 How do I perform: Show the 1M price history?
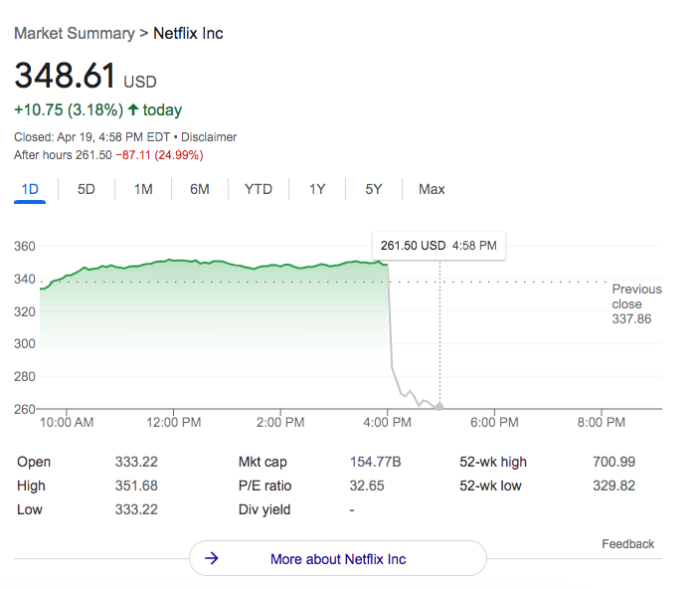(x=143, y=189)
